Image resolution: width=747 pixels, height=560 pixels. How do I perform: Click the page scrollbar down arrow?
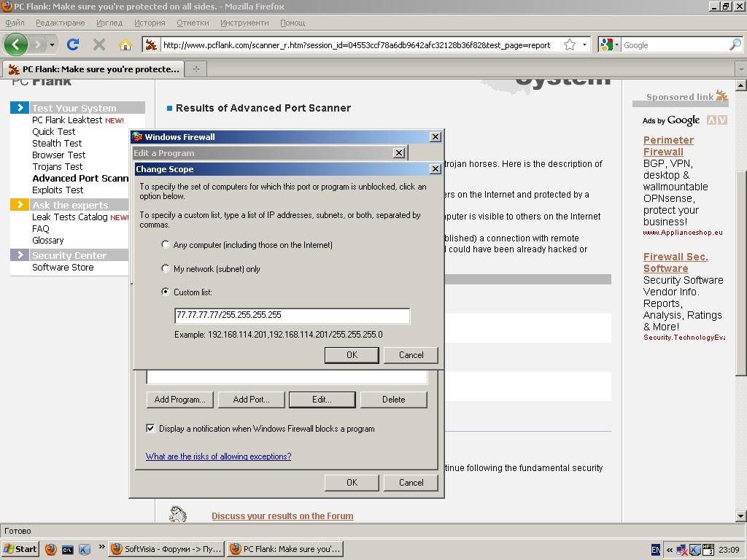(741, 516)
